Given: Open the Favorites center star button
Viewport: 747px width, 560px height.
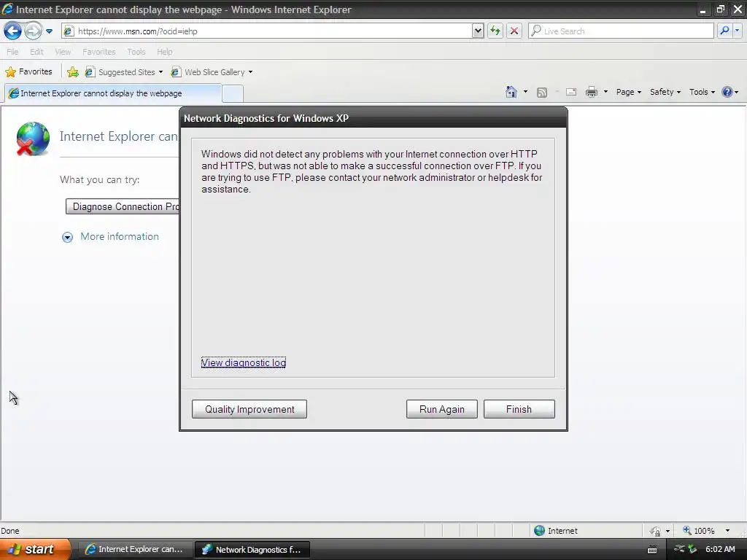Looking at the screenshot, I should coord(28,72).
